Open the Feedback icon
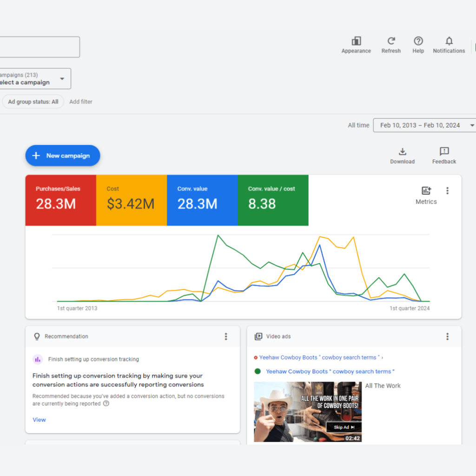 coord(444,152)
